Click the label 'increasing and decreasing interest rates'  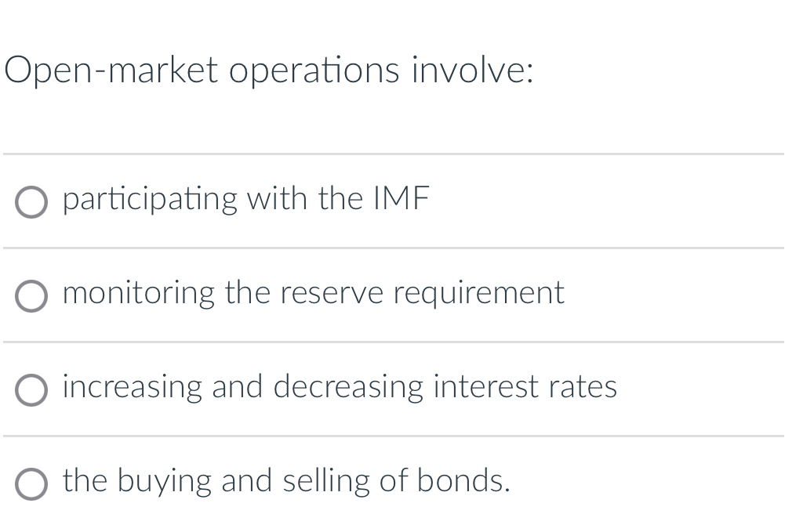(340, 387)
